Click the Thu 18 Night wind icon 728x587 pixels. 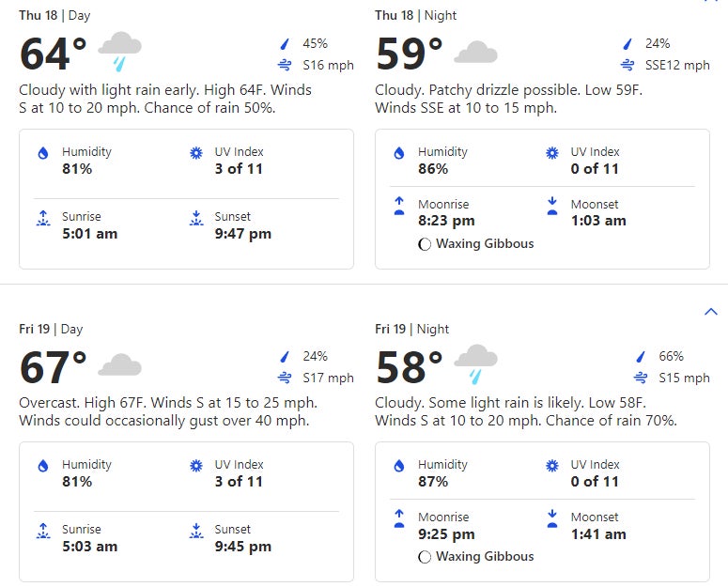tap(627, 66)
